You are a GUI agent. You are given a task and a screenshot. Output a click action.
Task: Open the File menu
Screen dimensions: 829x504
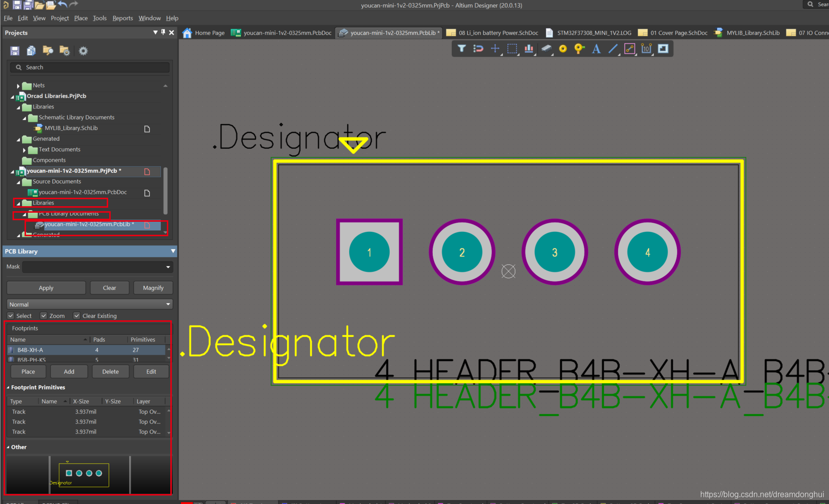pyautogui.click(x=8, y=18)
